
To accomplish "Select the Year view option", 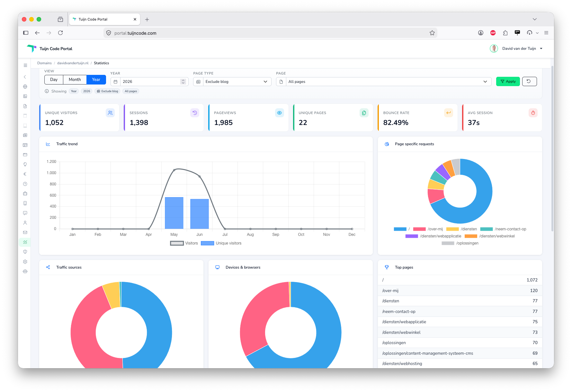I will pyautogui.click(x=96, y=80).
